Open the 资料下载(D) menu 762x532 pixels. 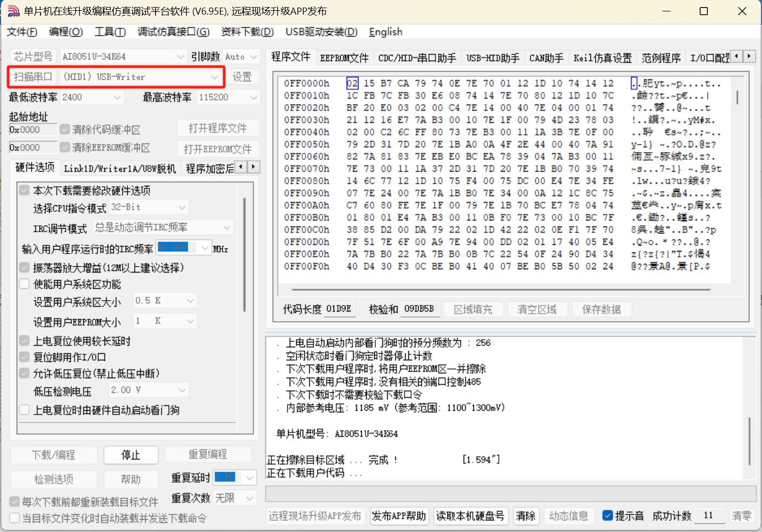(248, 32)
